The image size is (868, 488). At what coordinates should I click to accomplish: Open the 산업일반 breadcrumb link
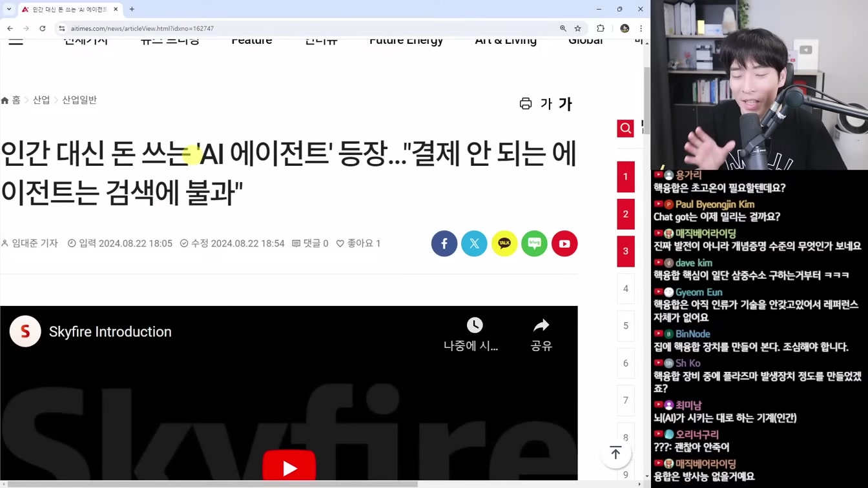(79, 100)
